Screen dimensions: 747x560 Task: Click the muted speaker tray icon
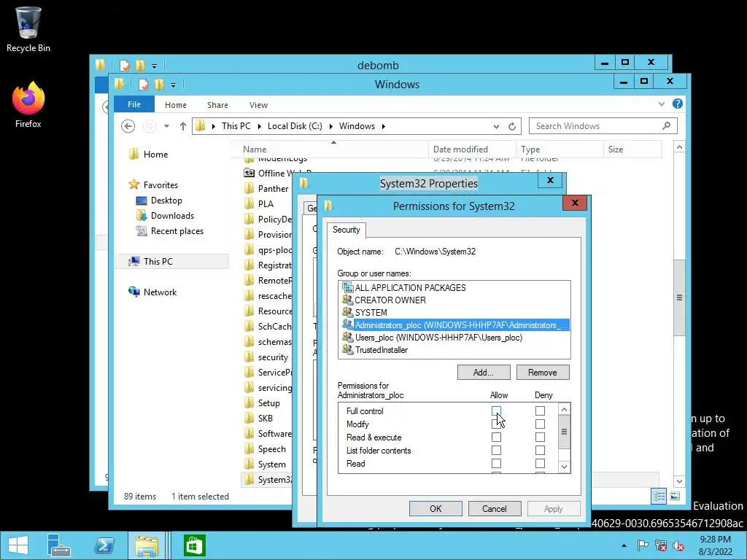(x=678, y=545)
